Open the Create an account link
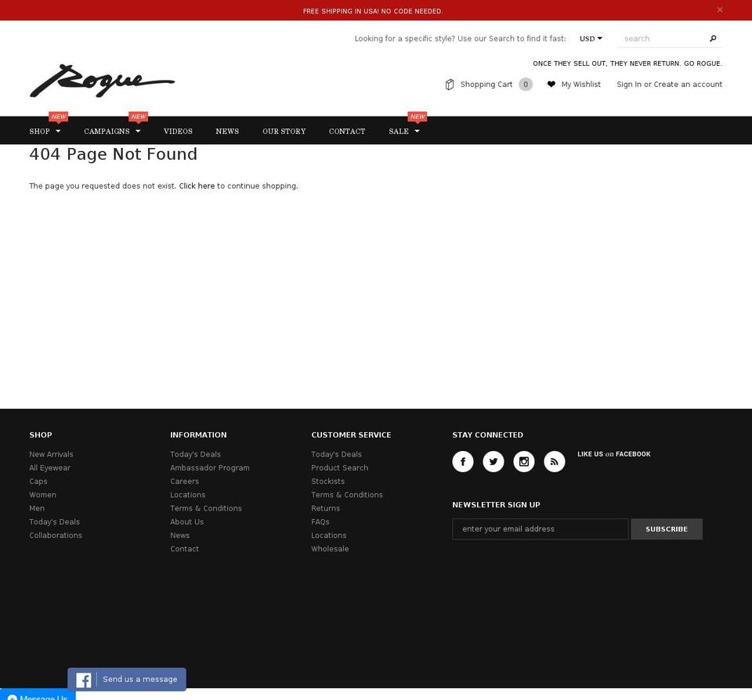 688,84
